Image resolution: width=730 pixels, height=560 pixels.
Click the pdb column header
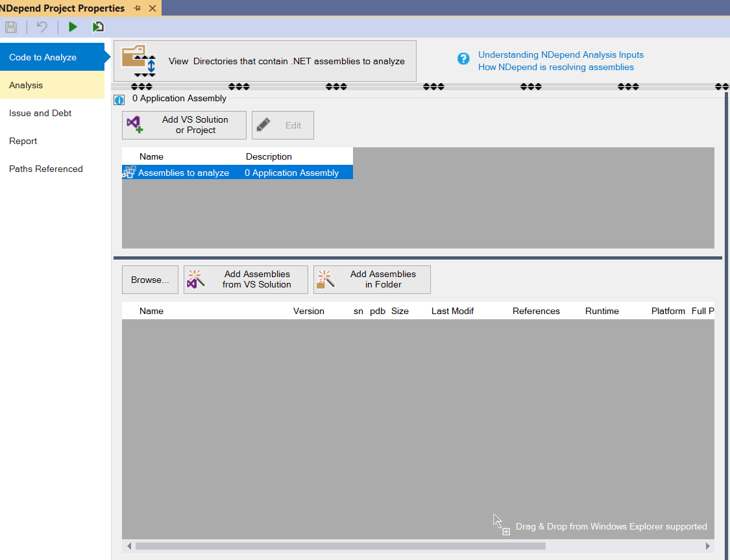378,311
